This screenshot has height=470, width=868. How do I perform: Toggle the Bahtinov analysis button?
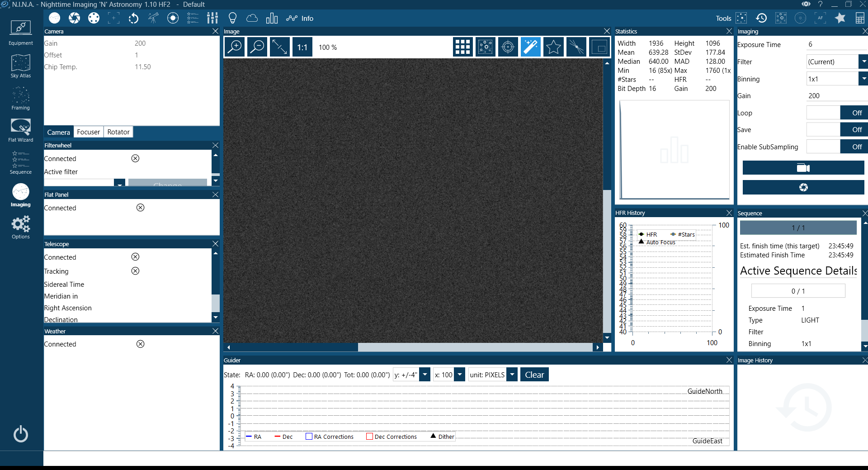pos(576,47)
